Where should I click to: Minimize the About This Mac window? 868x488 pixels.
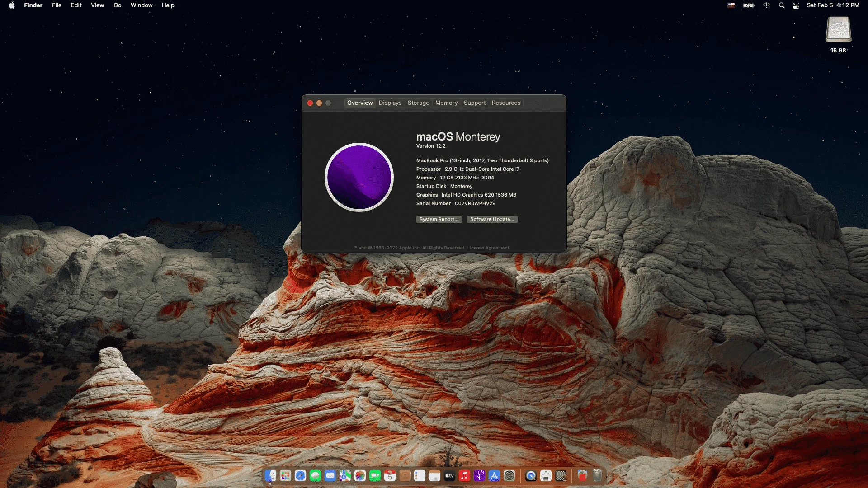tap(319, 103)
